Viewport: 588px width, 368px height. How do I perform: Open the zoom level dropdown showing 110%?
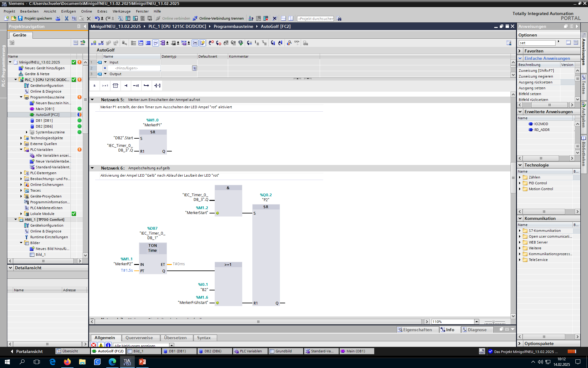(x=477, y=322)
